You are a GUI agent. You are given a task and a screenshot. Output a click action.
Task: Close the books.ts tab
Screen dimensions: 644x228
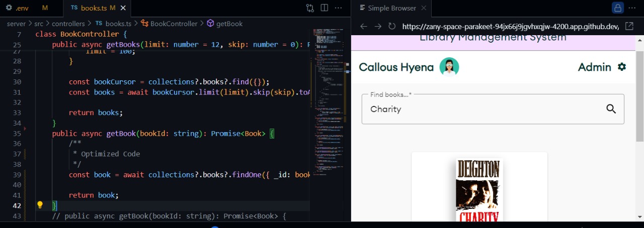tap(123, 8)
